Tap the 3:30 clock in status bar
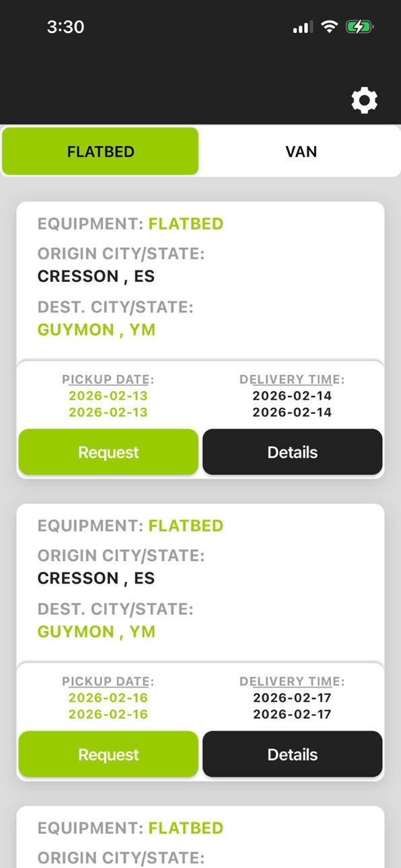The image size is (401, 868). 65,27
